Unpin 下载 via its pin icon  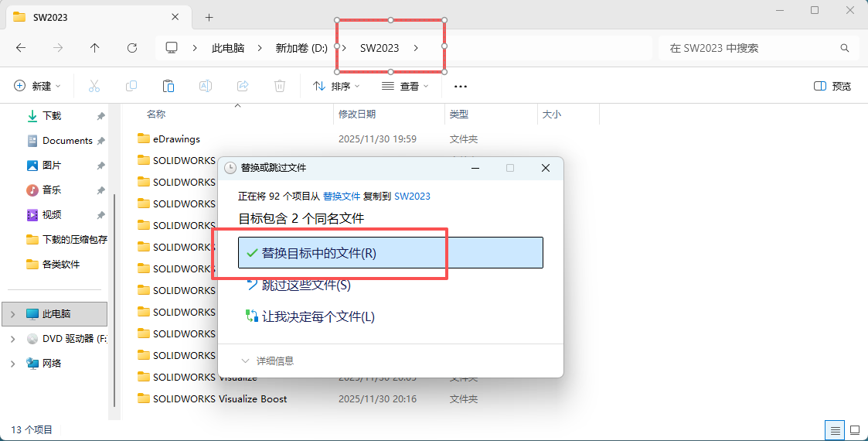[100, 116]
